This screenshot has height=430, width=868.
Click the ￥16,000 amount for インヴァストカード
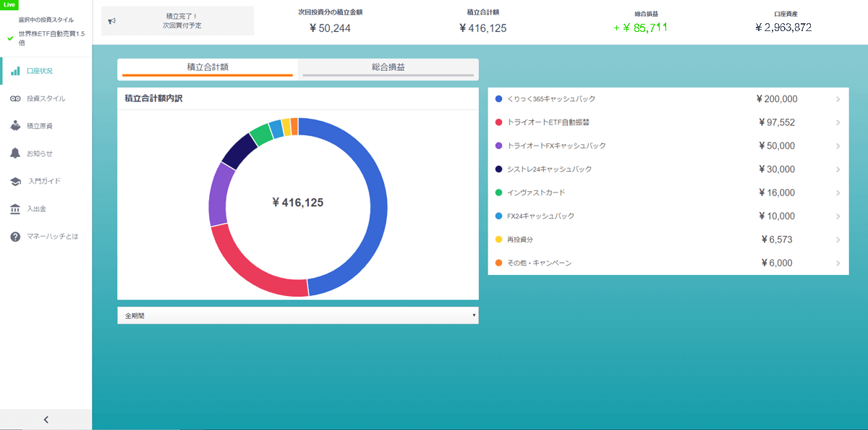777,193
